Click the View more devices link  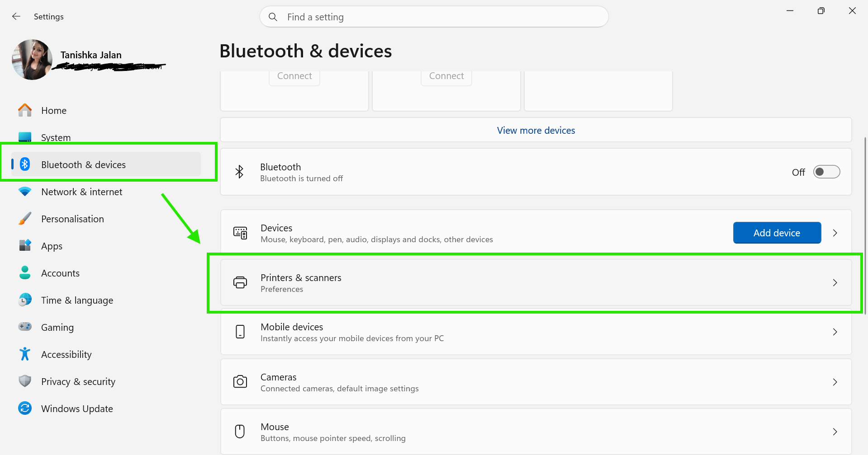(x=536, y=130)
